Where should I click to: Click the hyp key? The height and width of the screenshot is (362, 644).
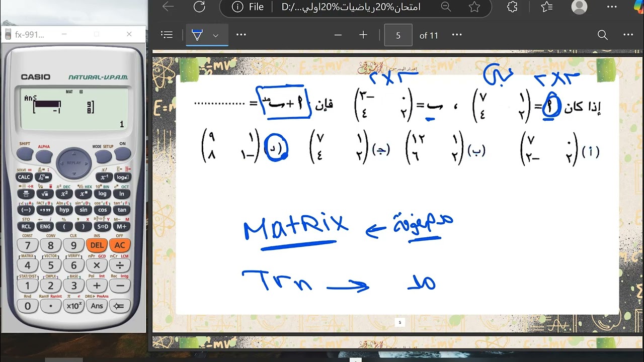pyautogui.click(x=64, y=210)
